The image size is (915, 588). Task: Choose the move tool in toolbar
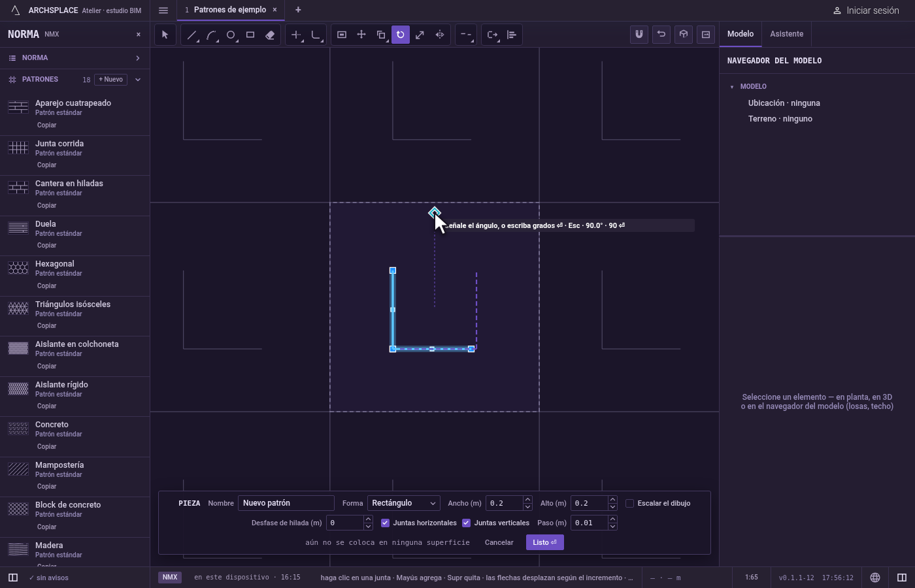tap(361, 35)
